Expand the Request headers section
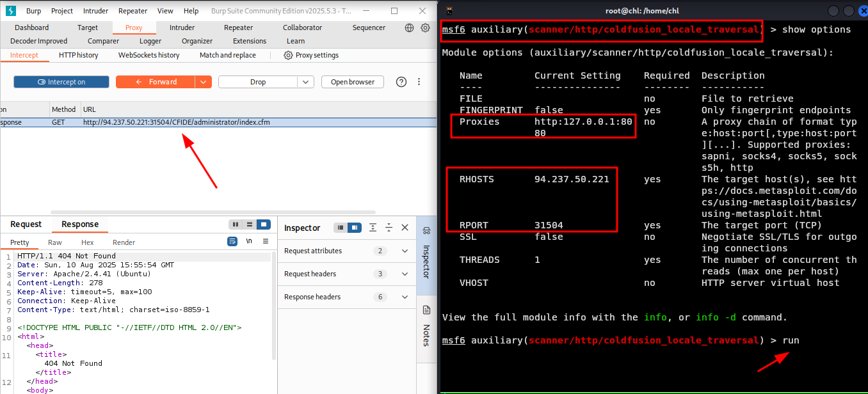Viewport: 868px width, 394px height. point(346,274)
